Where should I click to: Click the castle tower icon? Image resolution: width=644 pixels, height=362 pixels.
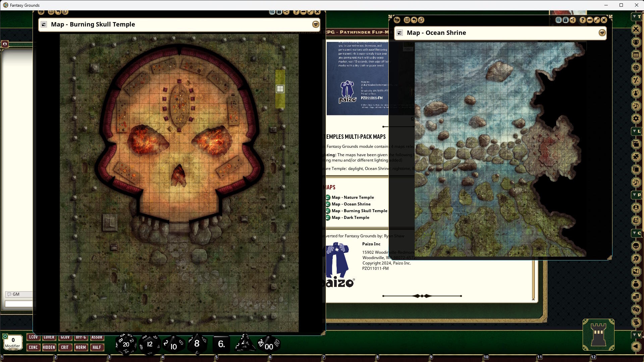tap(598, 335)
